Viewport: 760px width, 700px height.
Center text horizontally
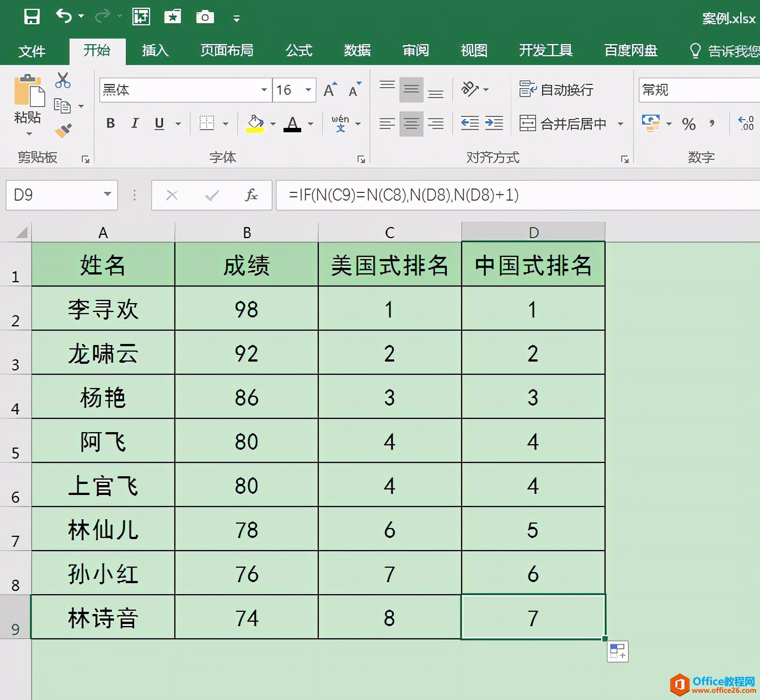pyautogui.click(x=411, y=123)
